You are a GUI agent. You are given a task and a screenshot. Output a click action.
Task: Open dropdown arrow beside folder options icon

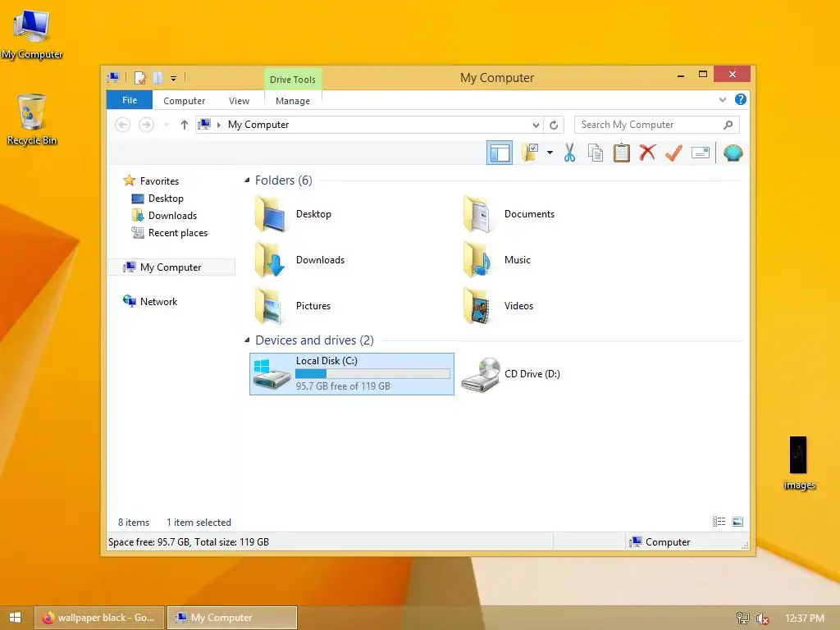pyautogui.click(x=550, y=153)
